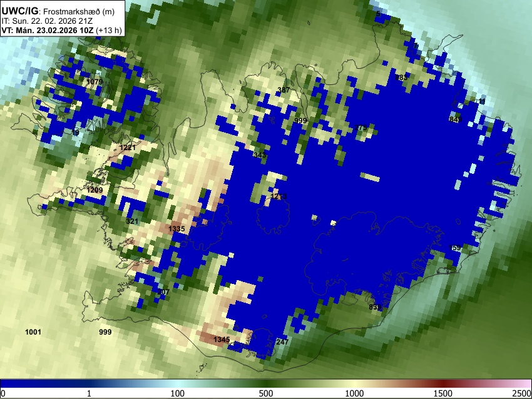Click the '1500' tick on color scale
The width and height of the screenshot is (532, 399).
click(443, 393)
